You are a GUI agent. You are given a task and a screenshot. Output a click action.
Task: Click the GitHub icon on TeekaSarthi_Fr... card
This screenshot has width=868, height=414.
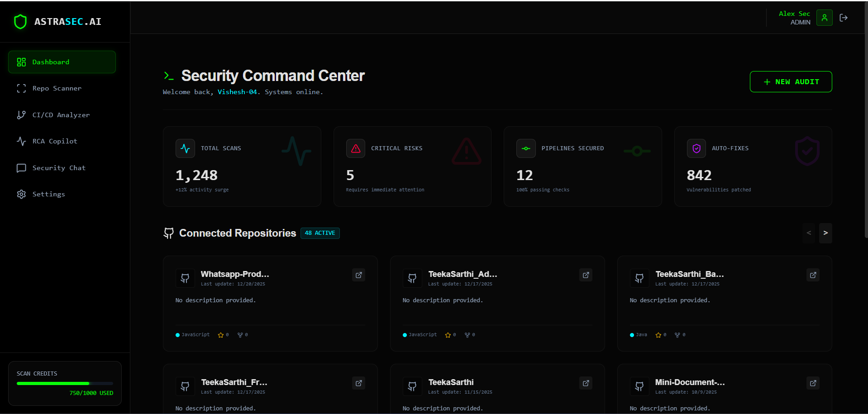(x=185, y=386)
